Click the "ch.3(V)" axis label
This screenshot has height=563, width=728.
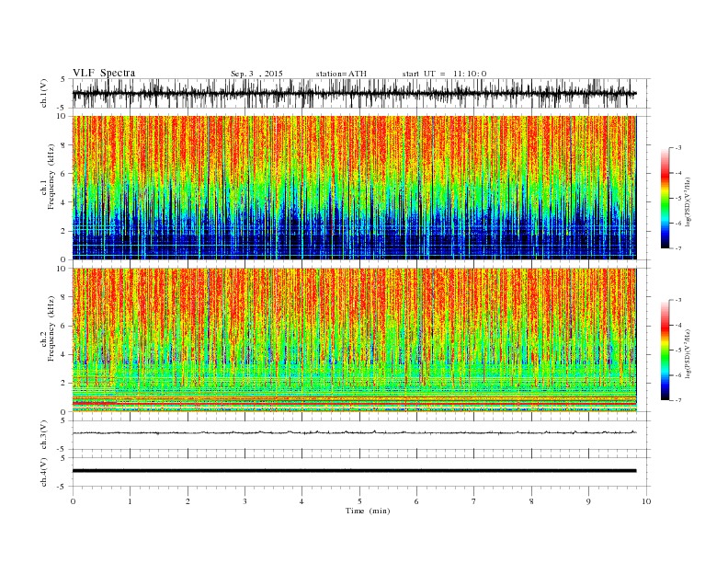(44, 435)
